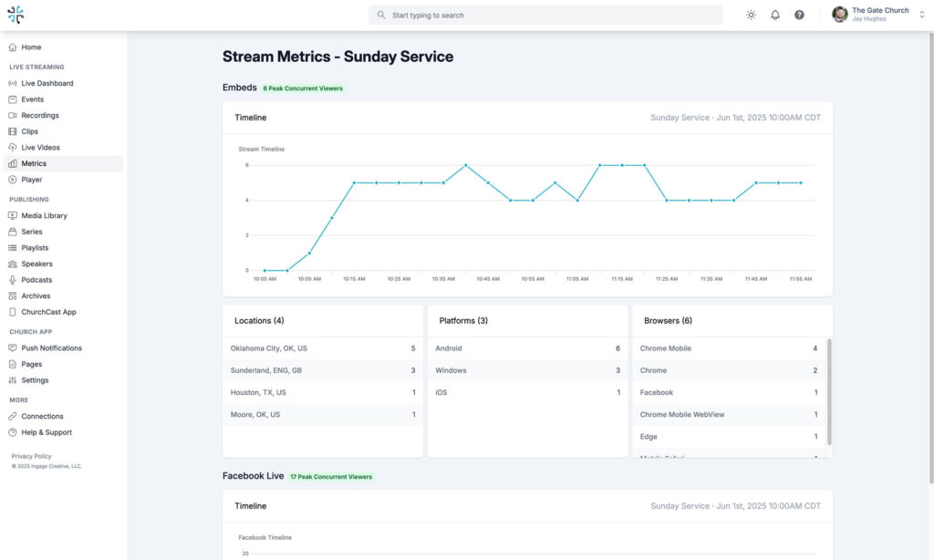Screen dimensions: 934x560
Task: Click the Live Dashboard broadcast icon
Action: click(x=13, y=84)
